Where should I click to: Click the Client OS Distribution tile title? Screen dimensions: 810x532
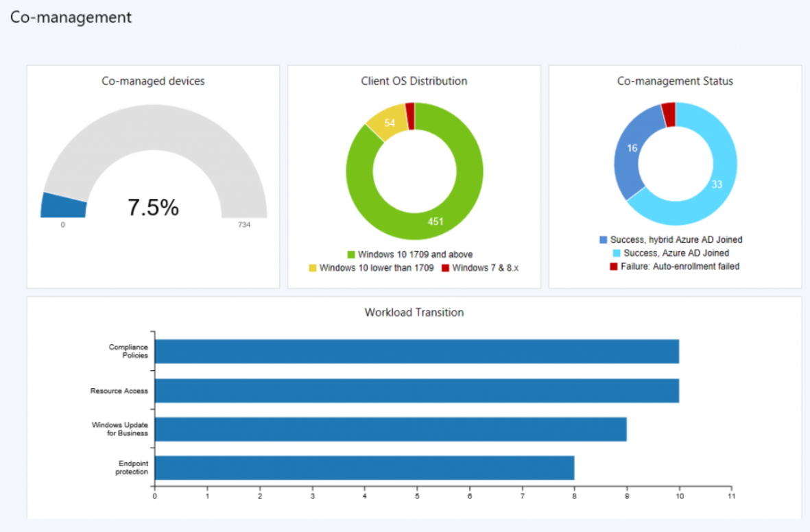[x=414, y=81]
